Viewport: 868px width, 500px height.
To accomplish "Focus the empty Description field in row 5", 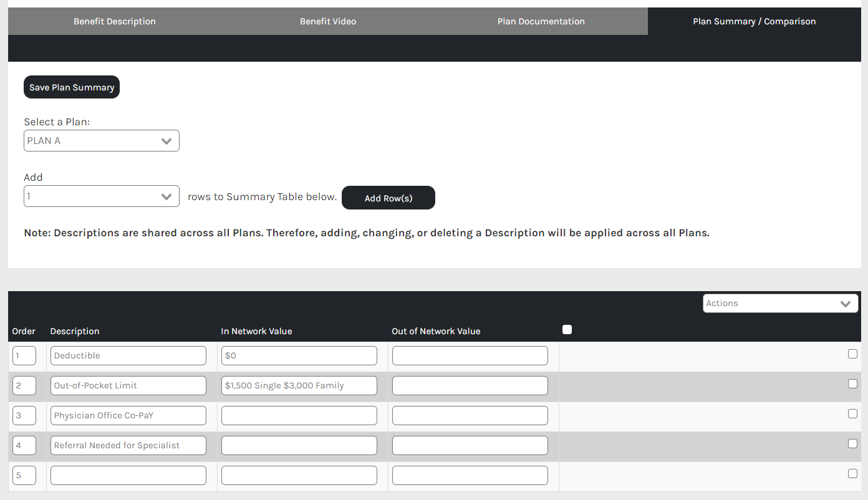I will [128, 476].
